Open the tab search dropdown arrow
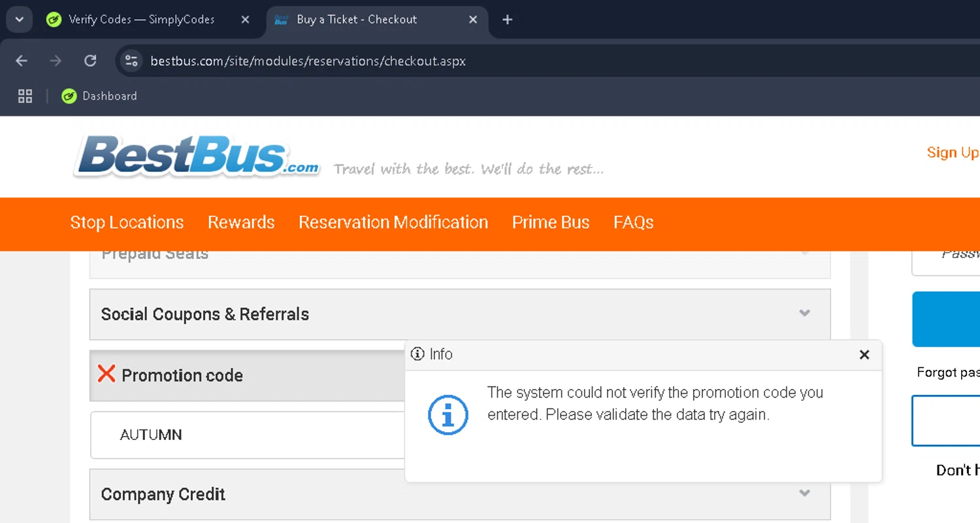The width and height of the screenshot is (980, 523). [19, 20]
